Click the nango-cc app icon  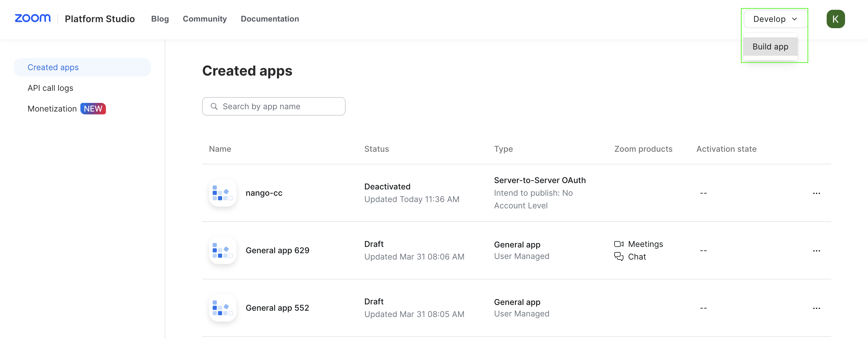(222, 193)
